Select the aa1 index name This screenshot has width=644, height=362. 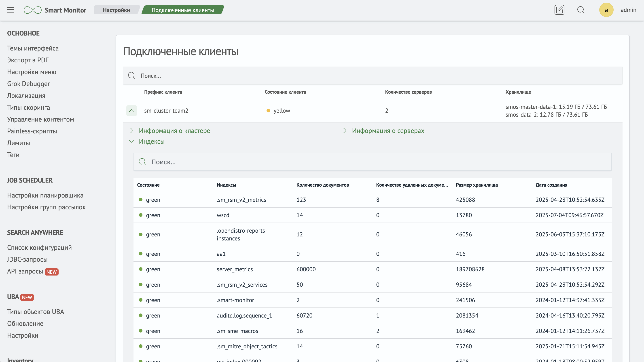[221, 254]
